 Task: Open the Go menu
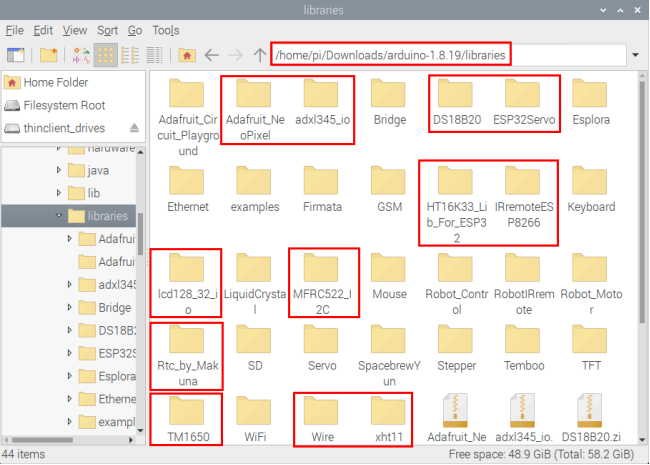pyautogui.click(x=135, y=30)
